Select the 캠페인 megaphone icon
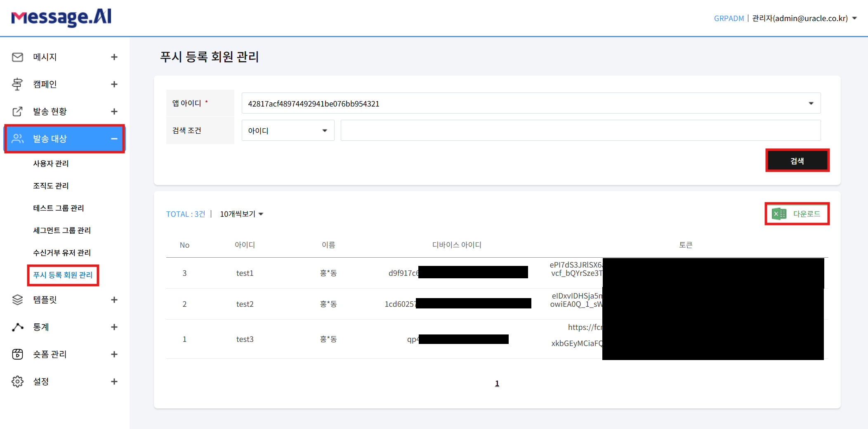This screenshot has width=868, height=429. (x=17, y=84)
